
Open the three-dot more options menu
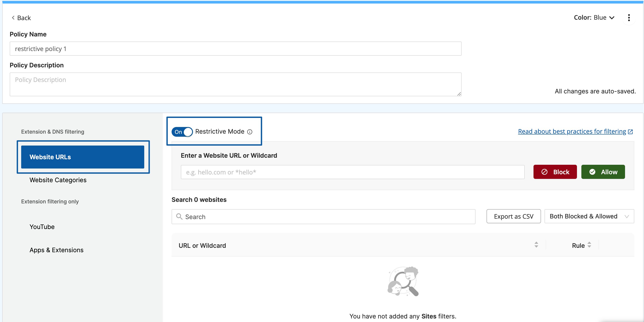pyautogui.click(x=629, y=18)
